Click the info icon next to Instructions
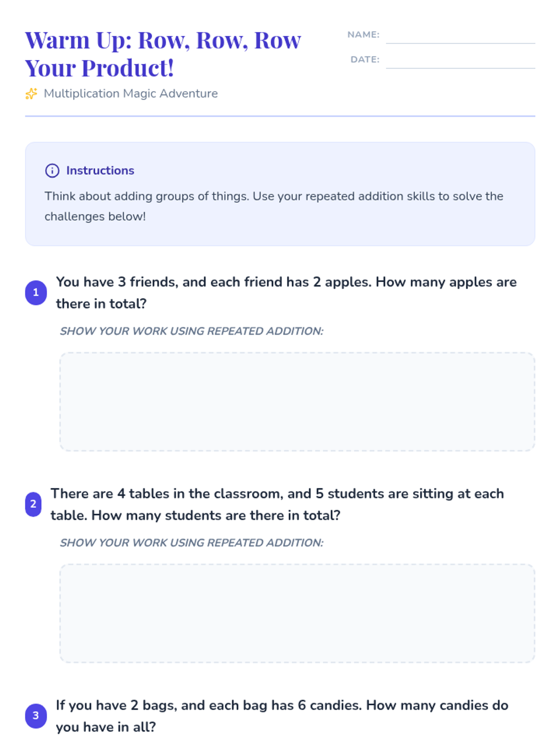 (52, 171)
